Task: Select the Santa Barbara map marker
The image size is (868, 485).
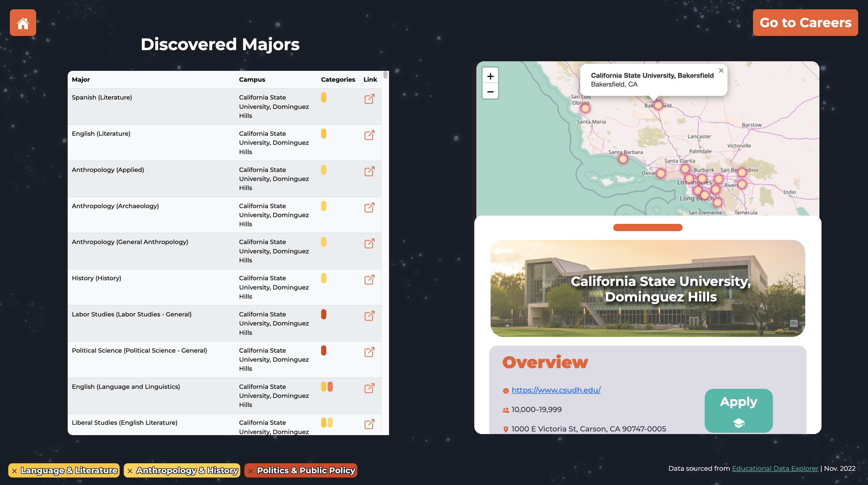Action: coord(623,159)
